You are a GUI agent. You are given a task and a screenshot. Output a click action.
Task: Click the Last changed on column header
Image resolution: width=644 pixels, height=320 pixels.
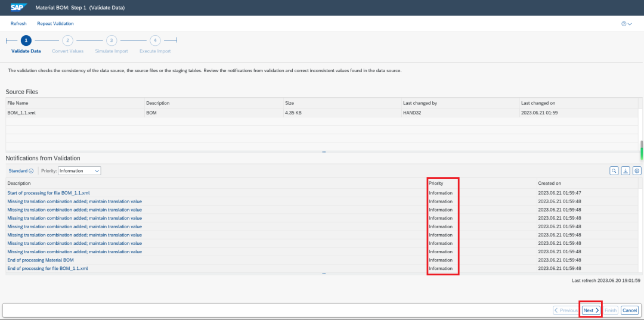578,103
